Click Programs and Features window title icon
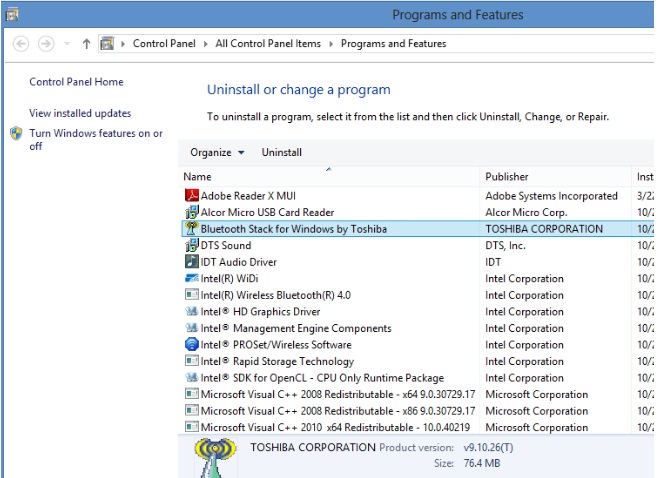 (12, 15)
